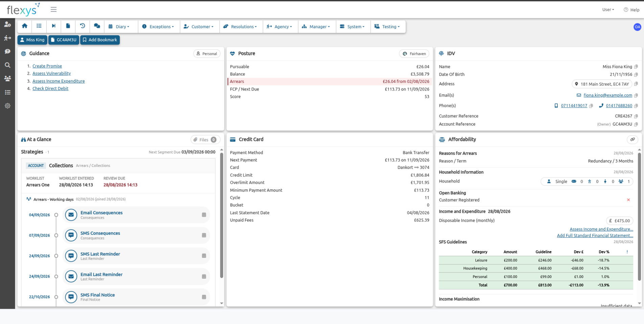
Task: Open the magnifier search sidebar icon
Action: (x=7, y=65)
